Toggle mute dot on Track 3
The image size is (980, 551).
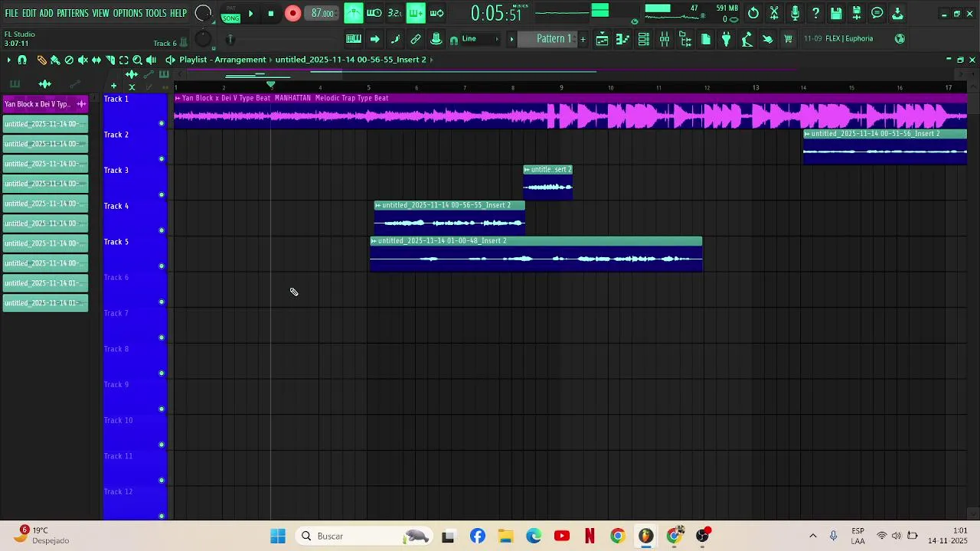click(162, 194)
